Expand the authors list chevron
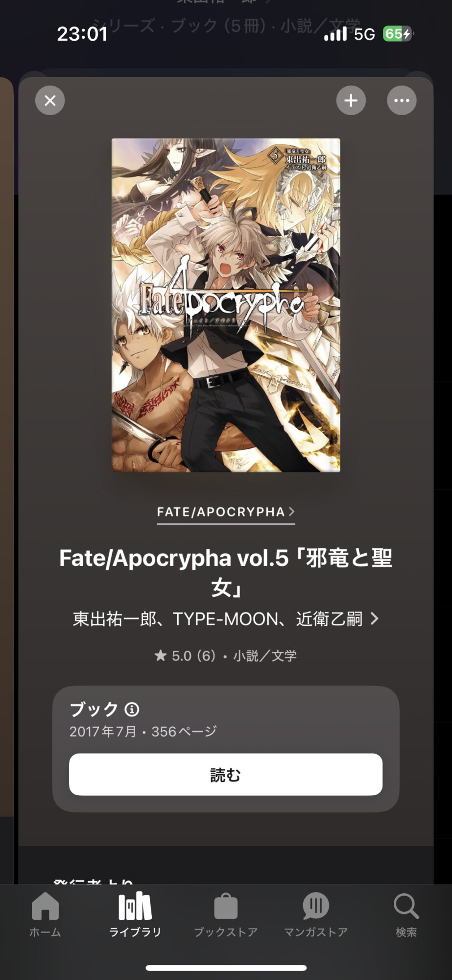The height and width of the screenshot is (980, 452). pyautogui.click(x=375, y=619)
